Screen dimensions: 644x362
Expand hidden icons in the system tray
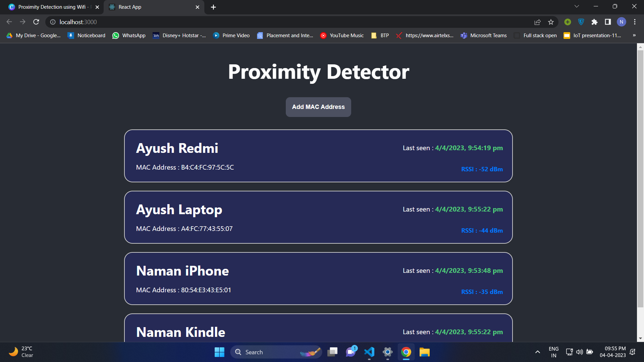pyautogui.click(x=537, y=352)
